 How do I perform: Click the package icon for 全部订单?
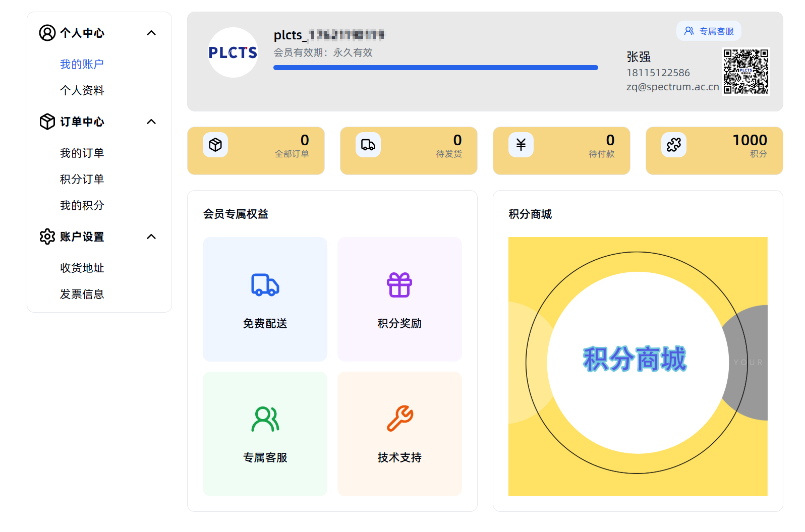pyautogui.click(x=215, y=145)
